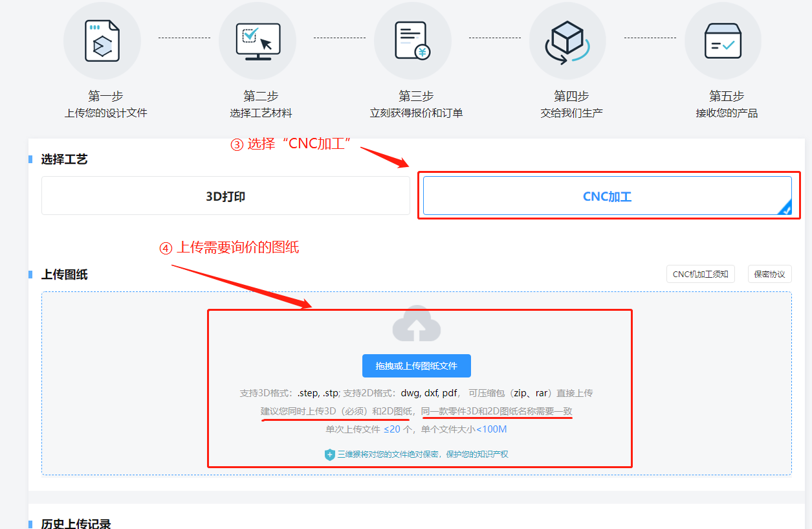Click the 三维猴将对您的文件绝对保密 text
812x529 pixels.
pyautogui.click(x=422, y=455)
